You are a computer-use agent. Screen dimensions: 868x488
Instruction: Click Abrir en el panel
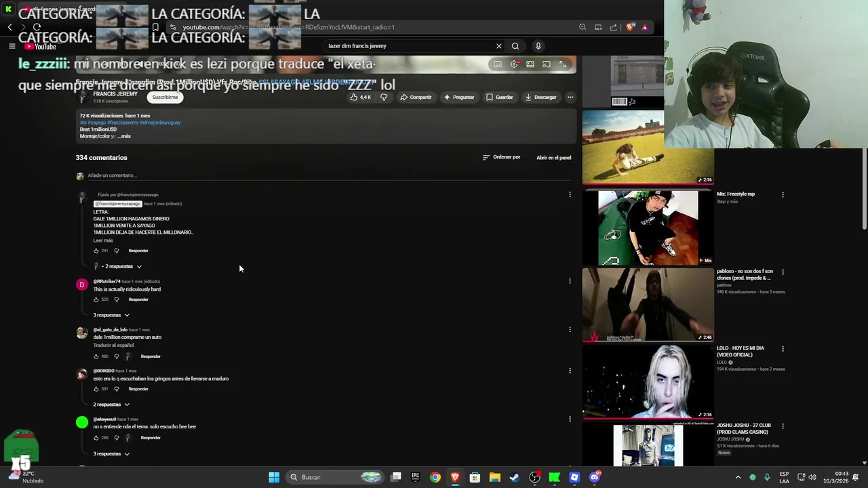point(553,158)
